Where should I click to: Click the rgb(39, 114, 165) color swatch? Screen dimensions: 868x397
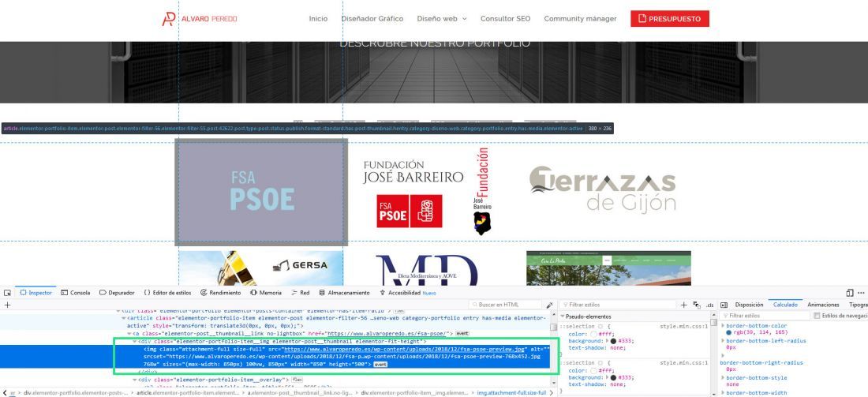[729, 333]
